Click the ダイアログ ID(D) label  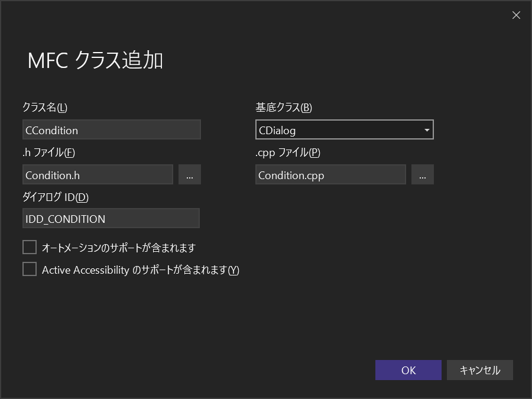click(55, 197)
